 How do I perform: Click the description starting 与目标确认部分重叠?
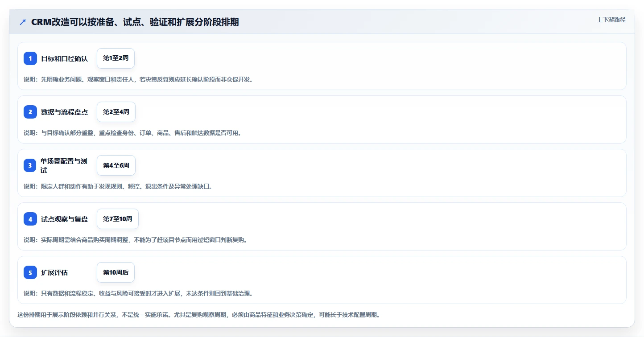tap(132, 133)
